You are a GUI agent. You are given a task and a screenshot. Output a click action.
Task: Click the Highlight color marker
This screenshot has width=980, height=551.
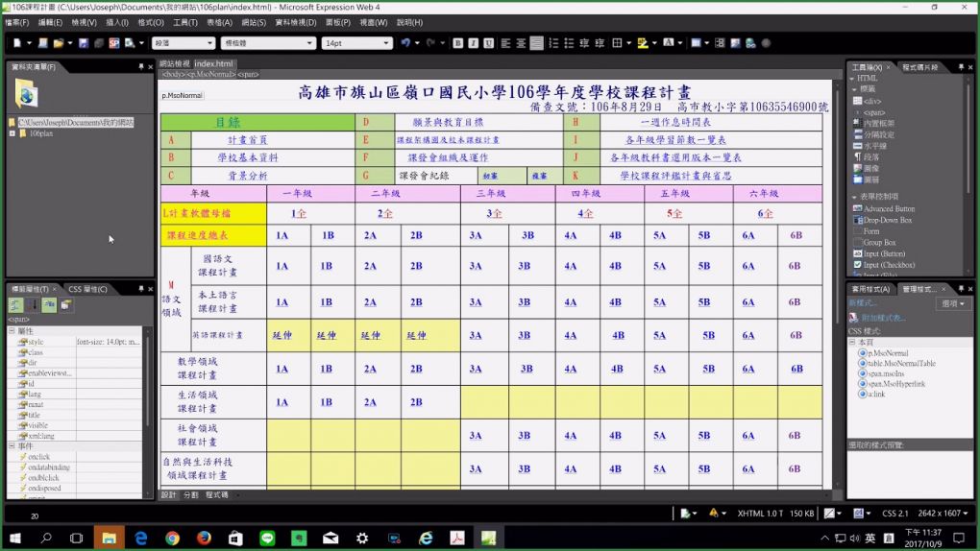pyautogui.click(x=643, y=43)
